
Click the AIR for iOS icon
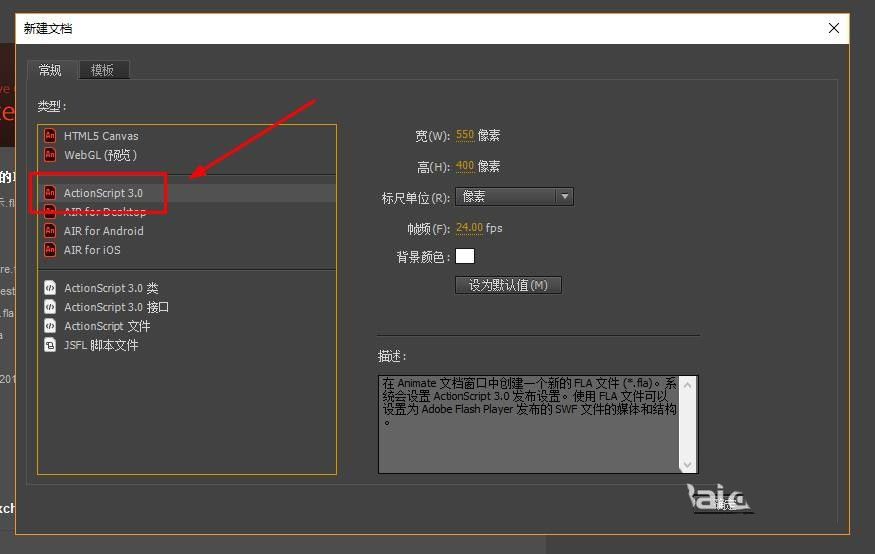(x=50, y=249)
